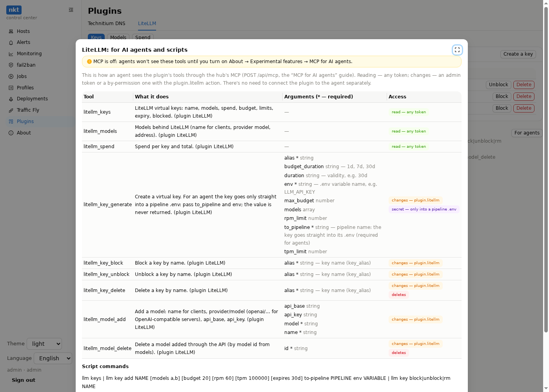The image size is (549, 392).
Task: Open Deployments in the sidebar
Action: [32, 99]
